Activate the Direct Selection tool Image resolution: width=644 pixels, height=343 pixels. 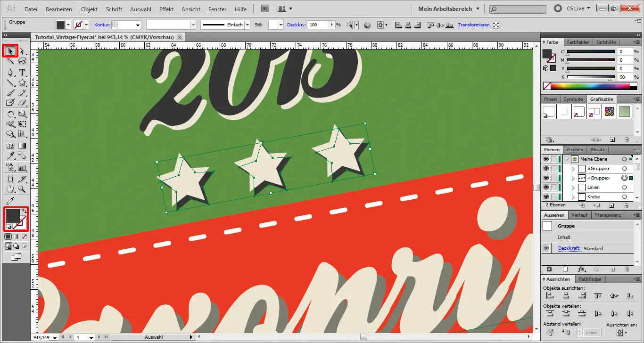(x=22, y=50)
